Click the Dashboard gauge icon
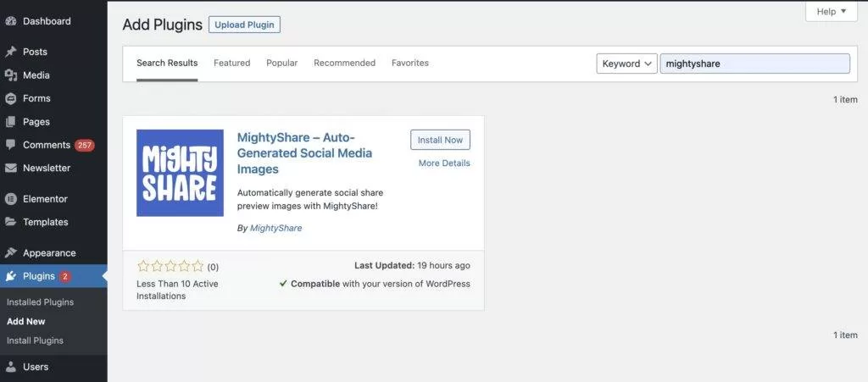Image resolution: width=868 pixels, height=382 pixels. point(10,21)
